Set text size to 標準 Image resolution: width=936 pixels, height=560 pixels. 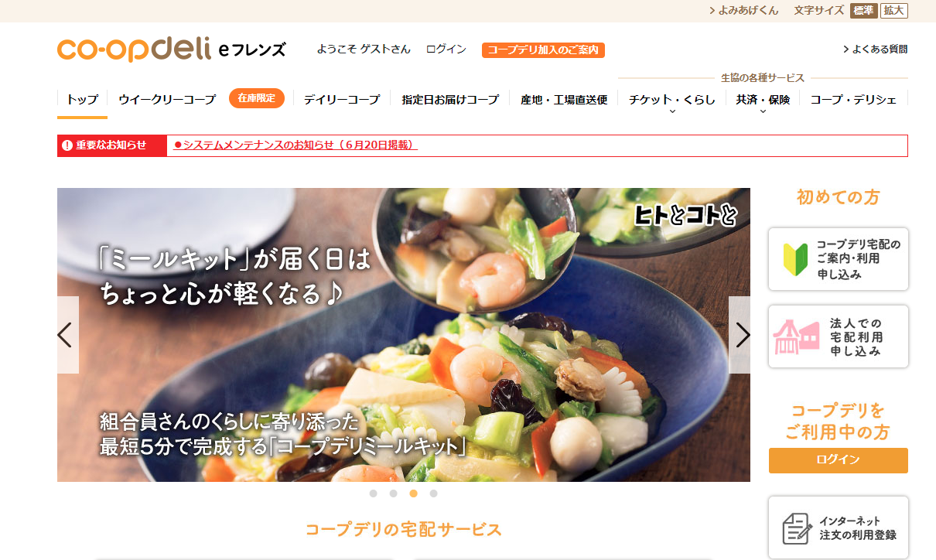(863, 10)
